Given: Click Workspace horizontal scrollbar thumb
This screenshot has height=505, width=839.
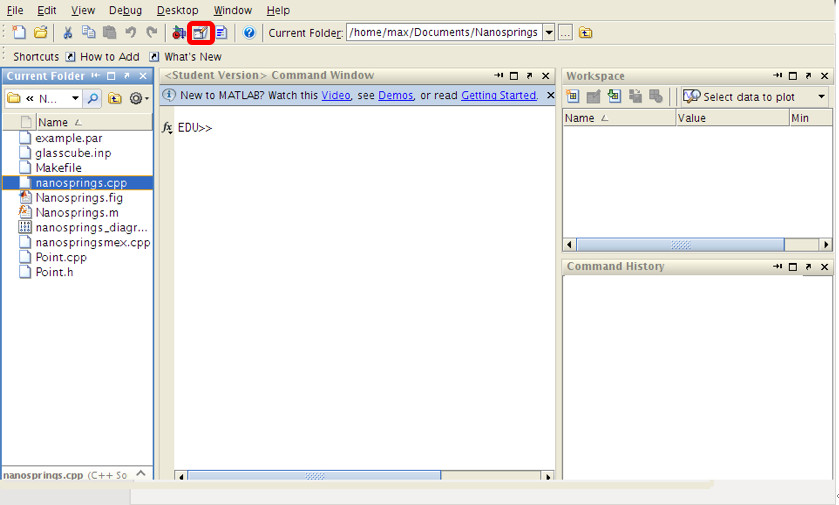Looking at the screenshot, I should 681,244.
